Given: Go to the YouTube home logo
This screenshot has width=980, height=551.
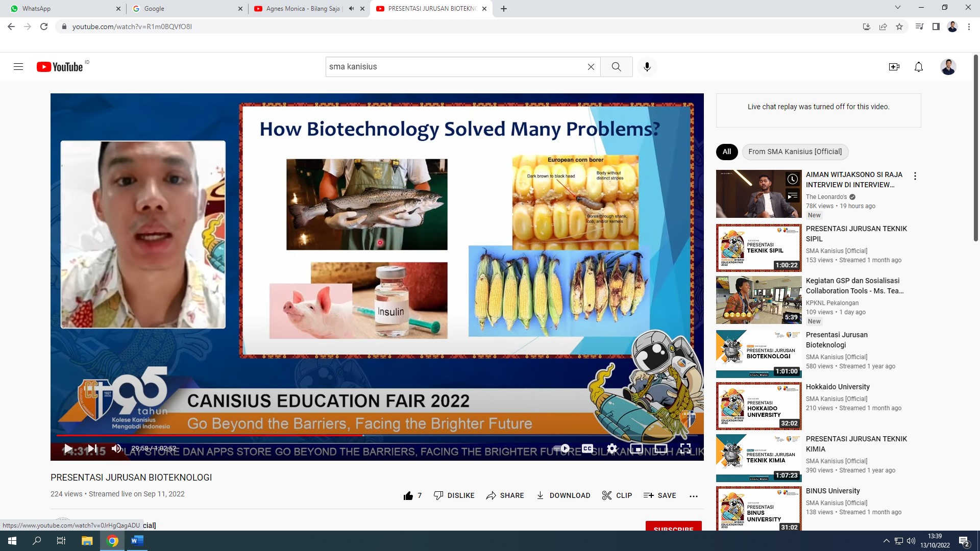Looking at the screenshot, I should [x=60, y=67].
